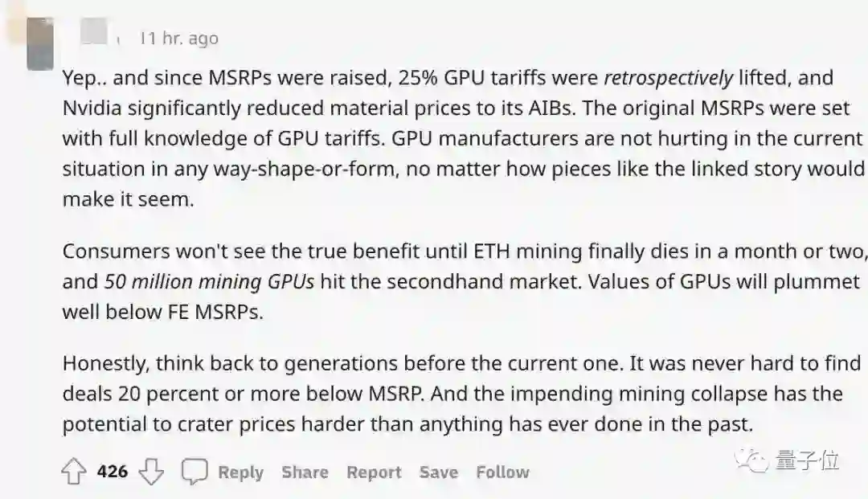This screenshot has height=499, width=868.
Task: Upvote the comment with the up arrow
Action: tap(74, 472)
